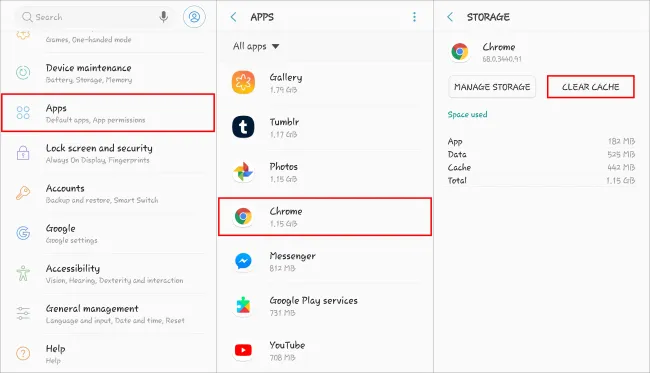Image resolution: width=650 pixels, height=373 pixels.
Task: Select Google Play services in apps list
Action: click(325, 306)
